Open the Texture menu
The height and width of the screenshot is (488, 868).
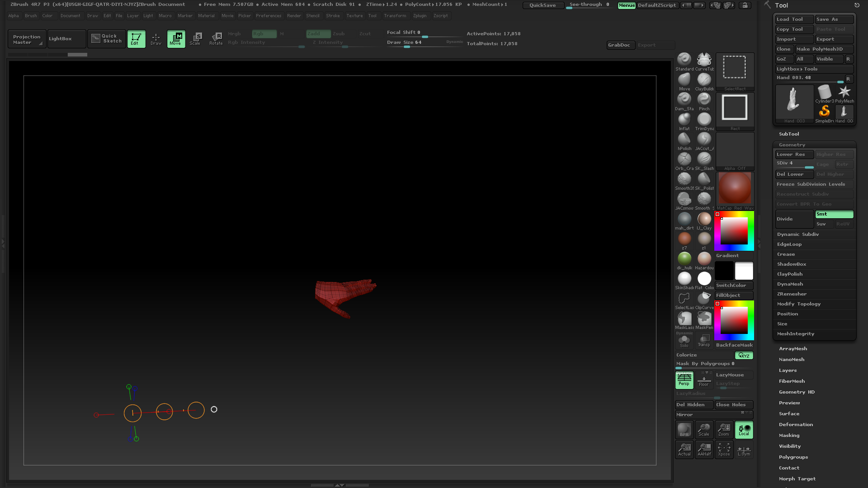354,15
